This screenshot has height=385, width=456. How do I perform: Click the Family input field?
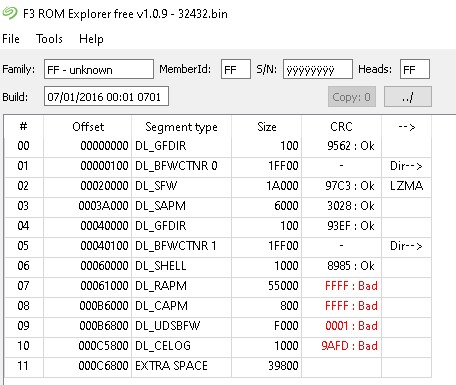pos(99,69)
